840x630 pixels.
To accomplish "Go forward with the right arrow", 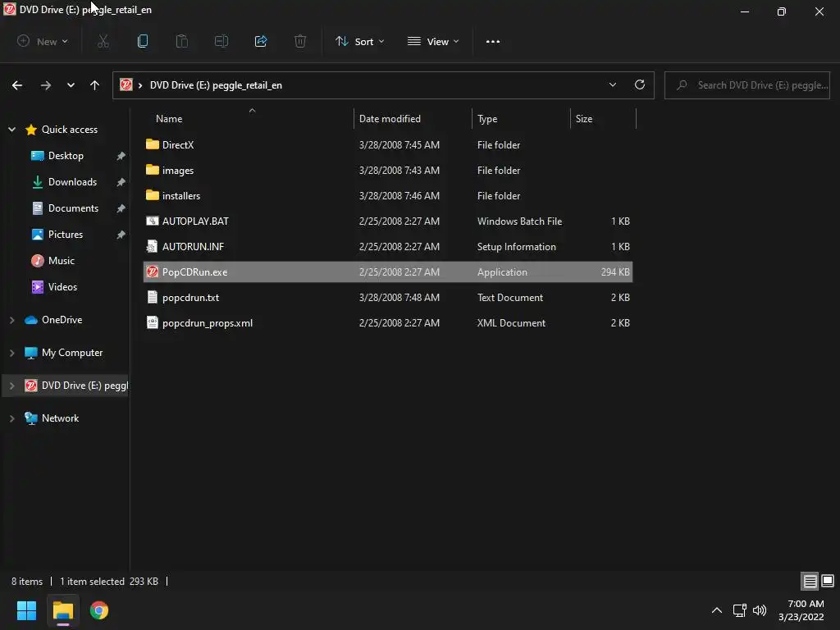I will [x=46, y=85].
